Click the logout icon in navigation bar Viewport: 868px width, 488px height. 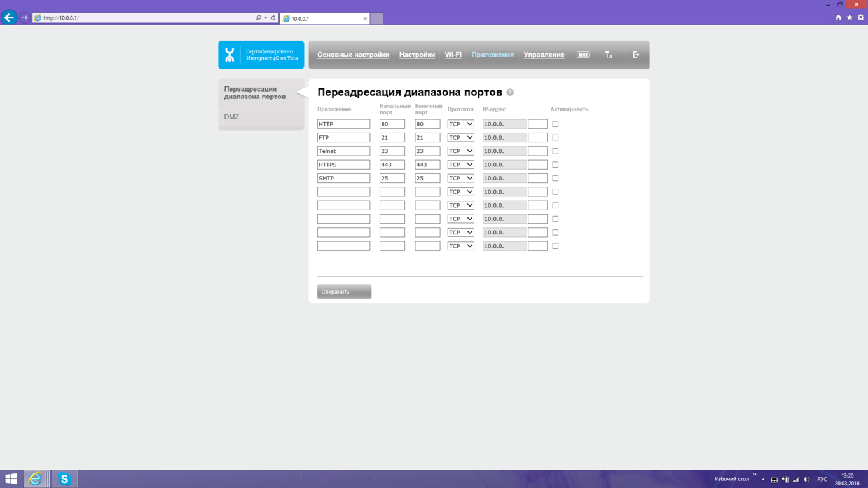tap(636, 55)
